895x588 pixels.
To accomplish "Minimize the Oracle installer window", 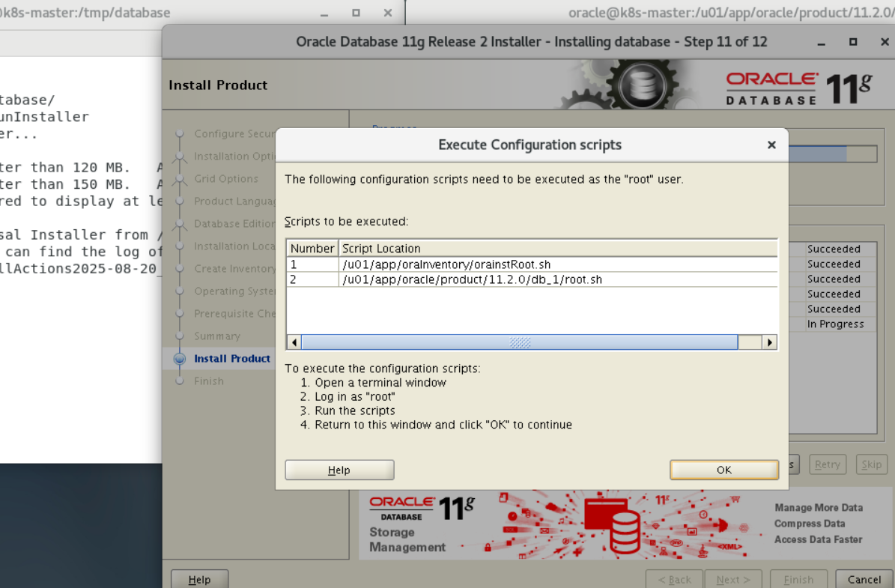I will click(x=822, y=42).
